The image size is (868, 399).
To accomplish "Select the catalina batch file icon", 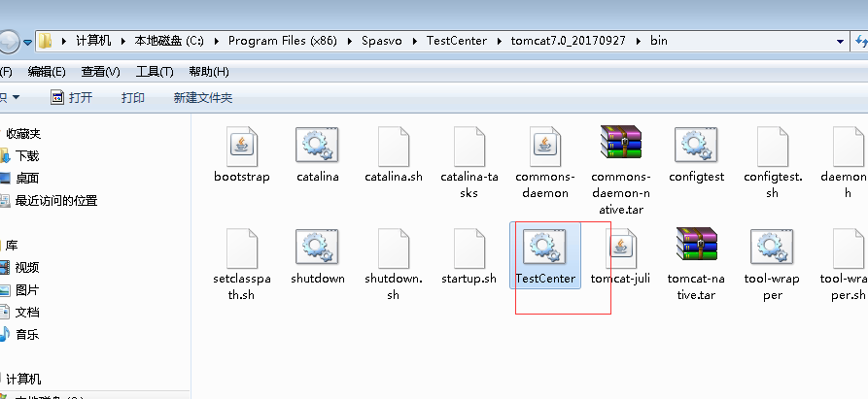I will tap(317, 146).
